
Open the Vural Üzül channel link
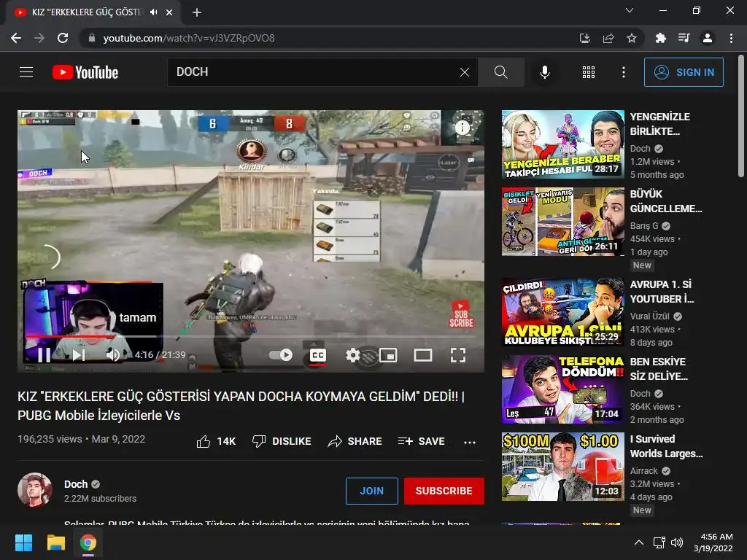pyautogui.click(x=650, y=316)
